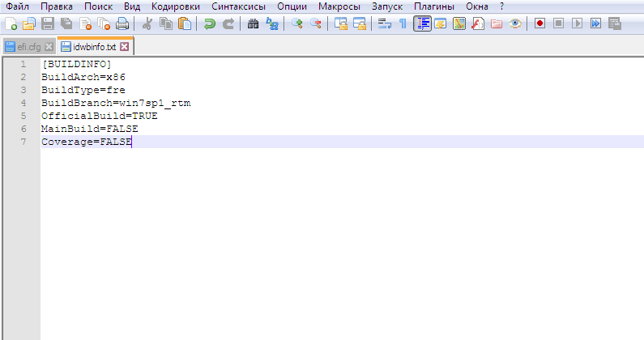Cut selection with the scissors icon

click(147, 23)
